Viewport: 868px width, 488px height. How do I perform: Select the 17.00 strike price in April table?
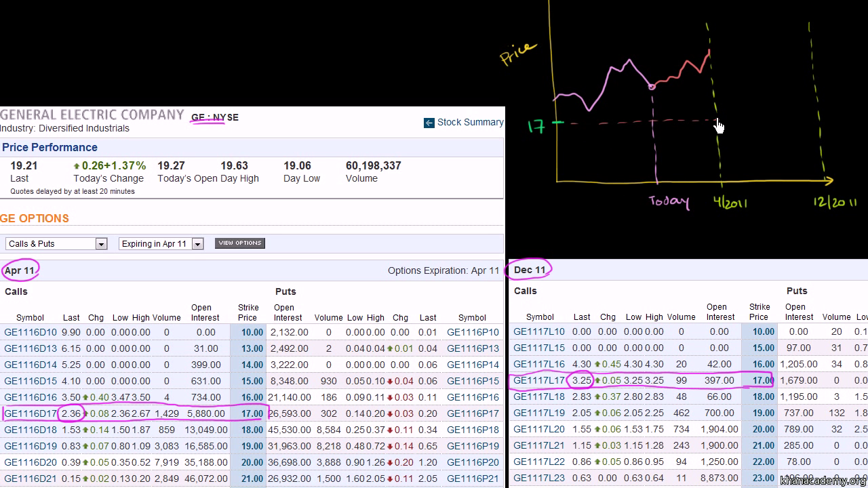click(252, 413)
